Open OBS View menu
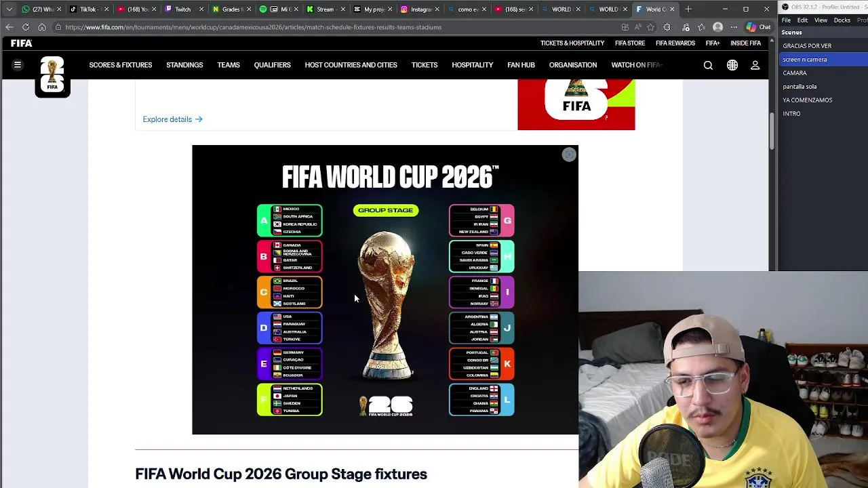 [821, 20]
